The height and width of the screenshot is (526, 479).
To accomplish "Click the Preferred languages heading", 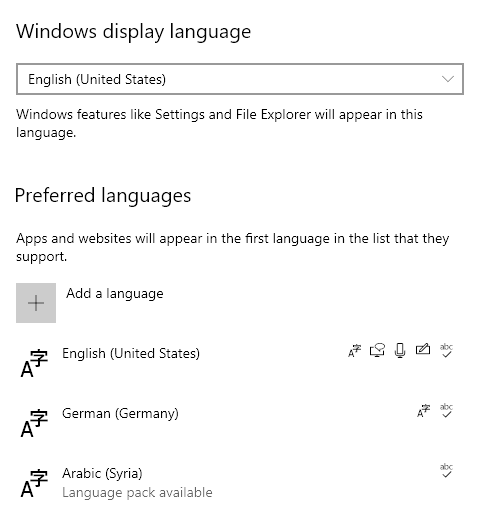I will click(103, 196).
